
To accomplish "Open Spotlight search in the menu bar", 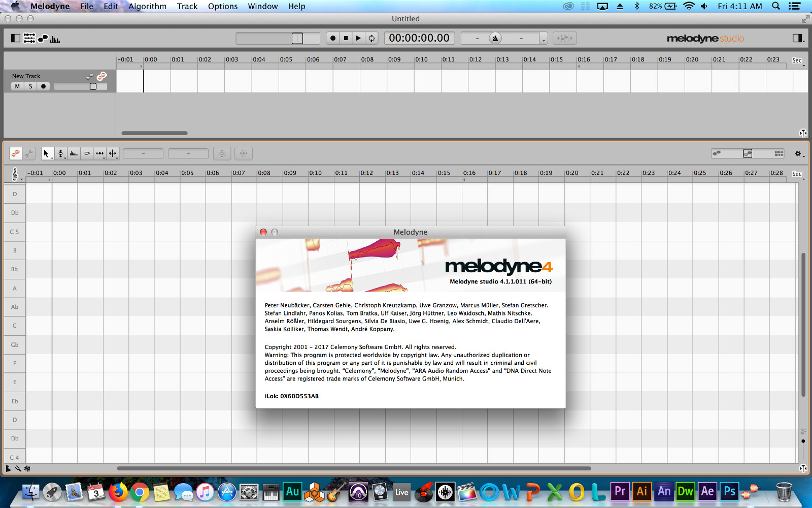I will [x=776, y=6].
